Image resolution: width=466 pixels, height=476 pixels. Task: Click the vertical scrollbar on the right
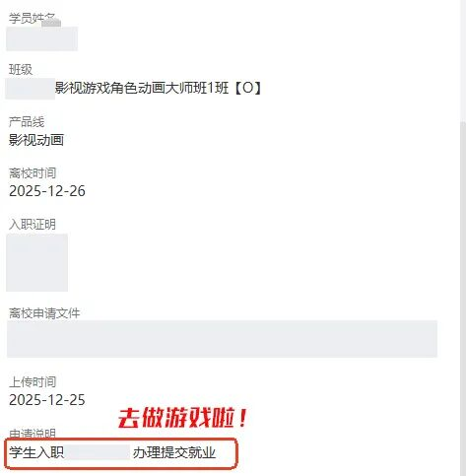463,296
